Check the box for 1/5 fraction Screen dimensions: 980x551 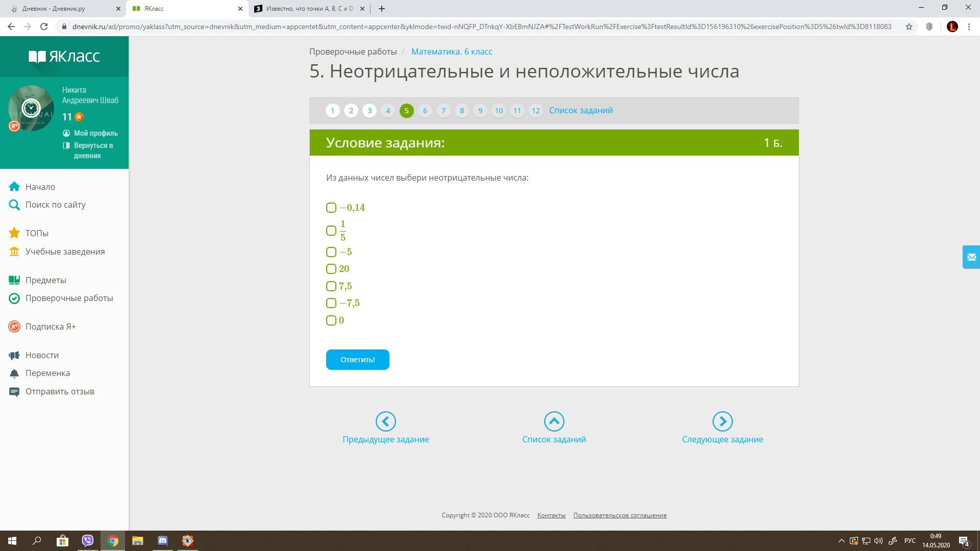[331, 231]
